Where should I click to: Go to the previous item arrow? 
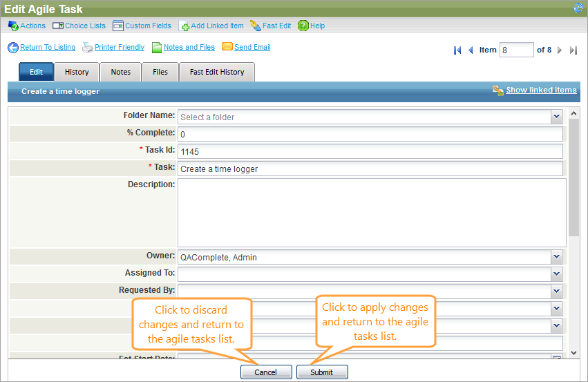(471, 50)
